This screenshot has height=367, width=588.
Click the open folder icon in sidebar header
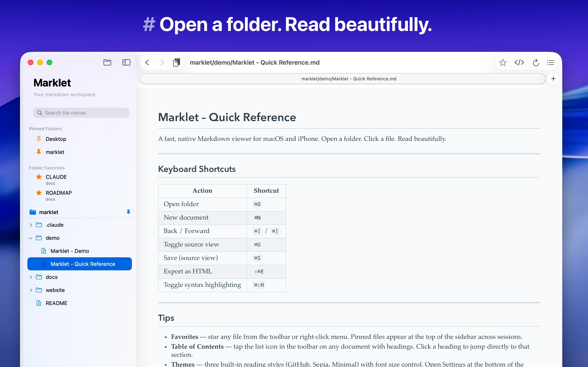coord(107,62)
